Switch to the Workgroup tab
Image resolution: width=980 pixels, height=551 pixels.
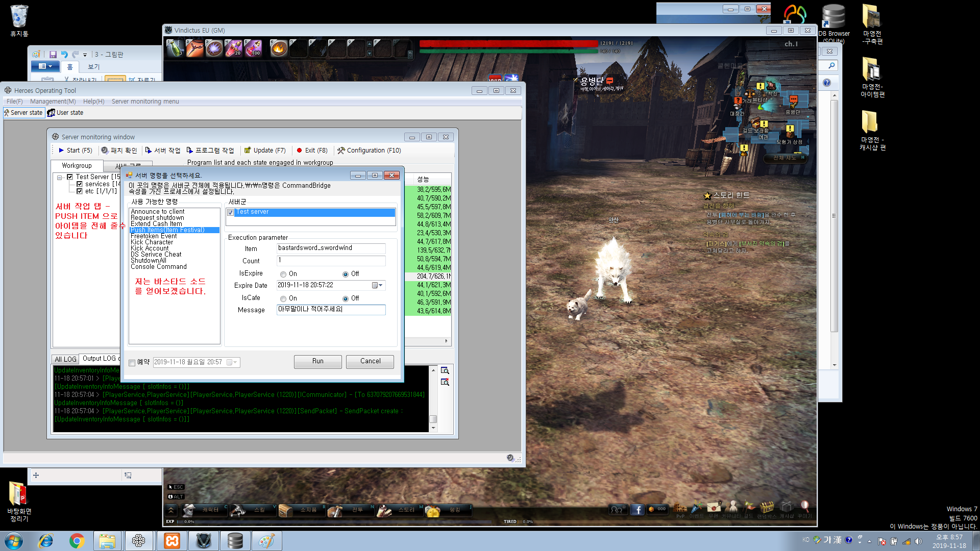tap(77, 166)
